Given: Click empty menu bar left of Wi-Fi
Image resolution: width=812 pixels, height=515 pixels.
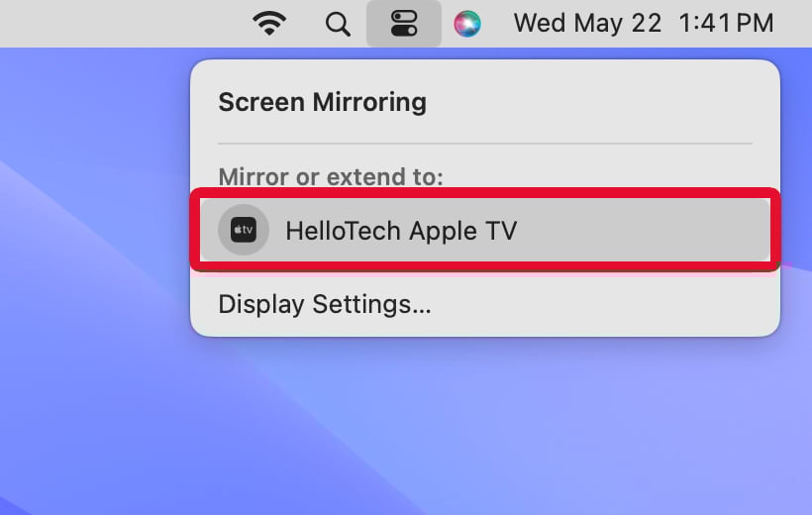Looking at the screenshot, I should point(119,24).
